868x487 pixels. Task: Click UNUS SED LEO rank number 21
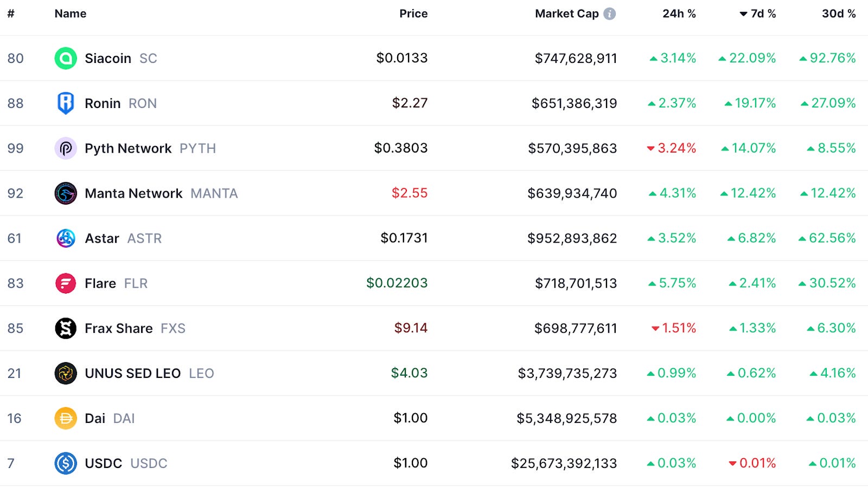tap(15, 374)
